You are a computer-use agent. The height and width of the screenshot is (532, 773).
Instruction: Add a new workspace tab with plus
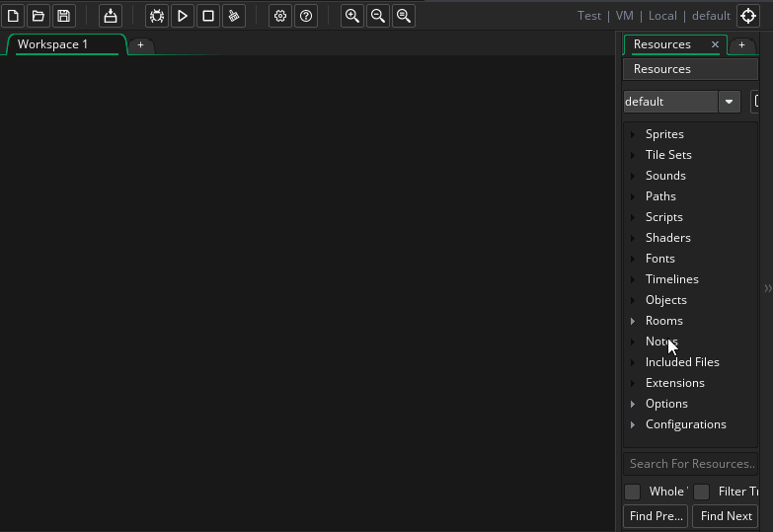(140, 44)
